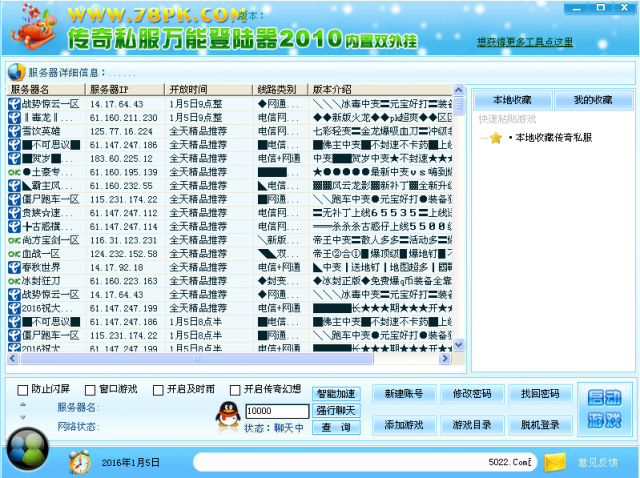
Task: Open the yellow mail envelope icon
Action: pyautogui.click(x=555, y=462)
